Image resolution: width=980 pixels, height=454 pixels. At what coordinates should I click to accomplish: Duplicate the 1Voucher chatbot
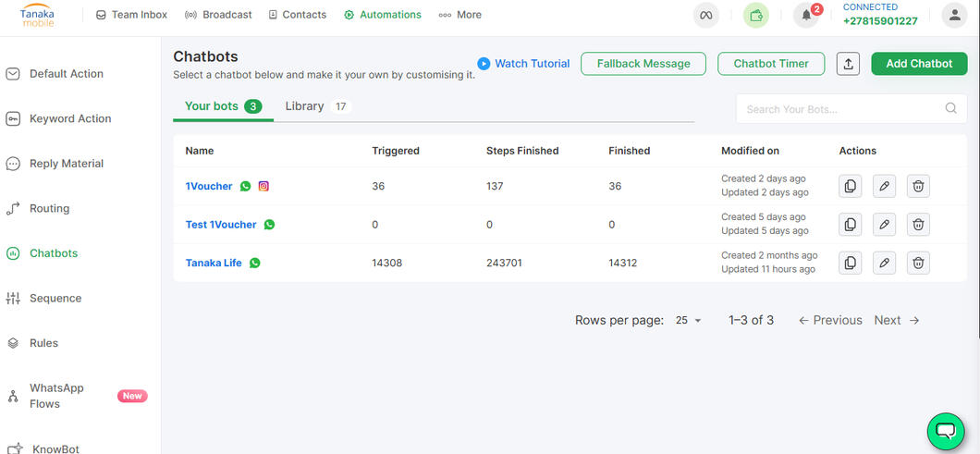850,186
